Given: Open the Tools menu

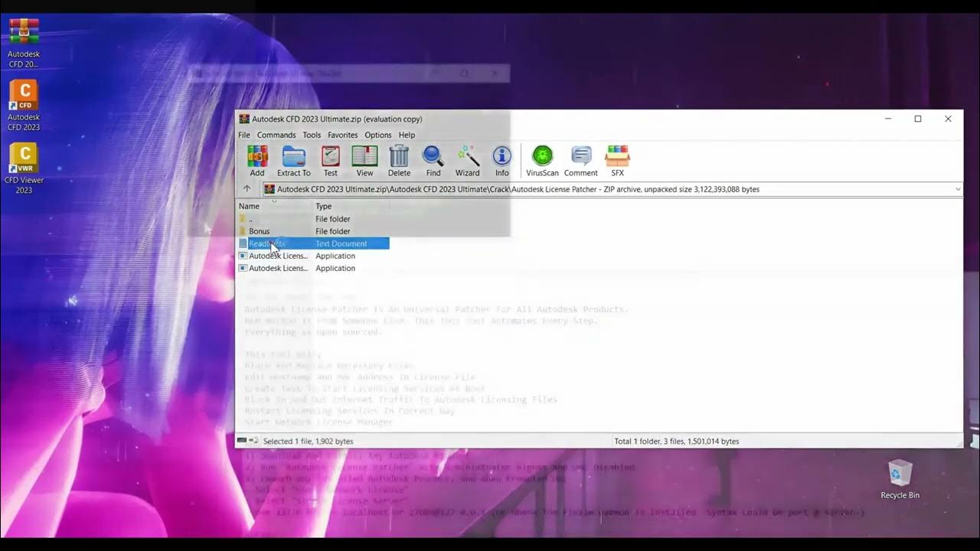Looking at the screenshot, I should (x=312, y=135).
